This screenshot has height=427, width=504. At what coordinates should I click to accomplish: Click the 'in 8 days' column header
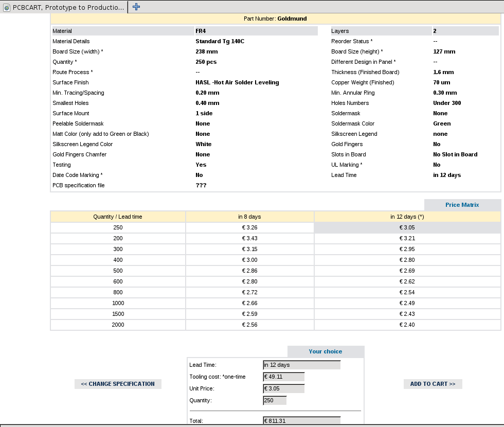[250, 217]
